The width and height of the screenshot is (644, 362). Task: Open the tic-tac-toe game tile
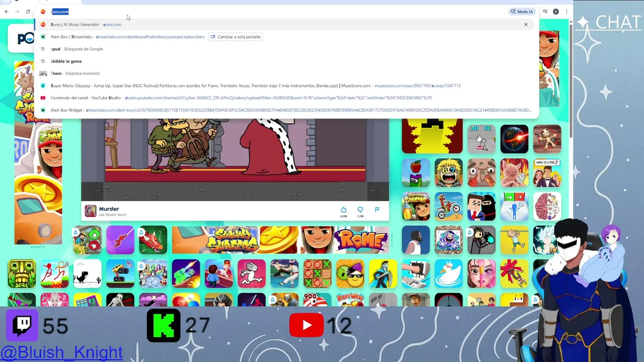click(317, 274)
